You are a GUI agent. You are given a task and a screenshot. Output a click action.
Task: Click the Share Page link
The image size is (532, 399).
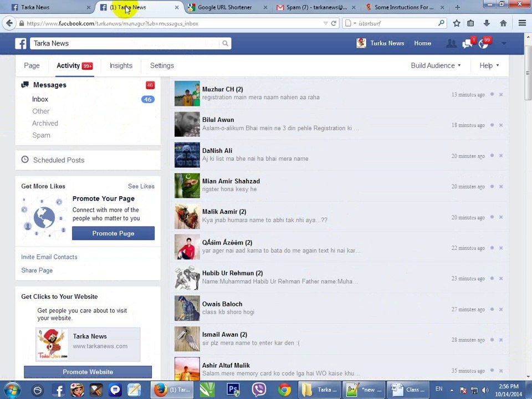point(37,270)
